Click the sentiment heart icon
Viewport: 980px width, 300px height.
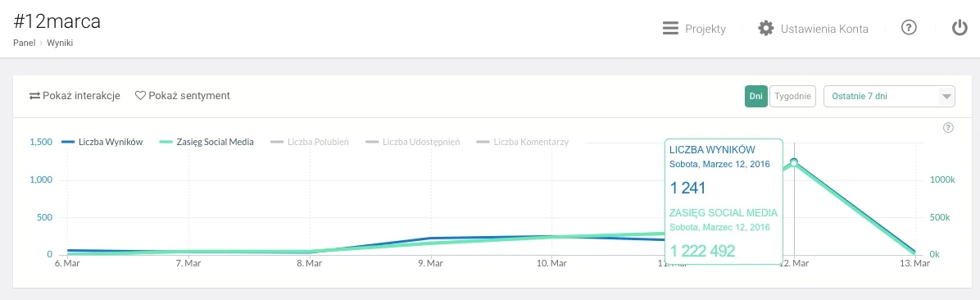[141, 96]
